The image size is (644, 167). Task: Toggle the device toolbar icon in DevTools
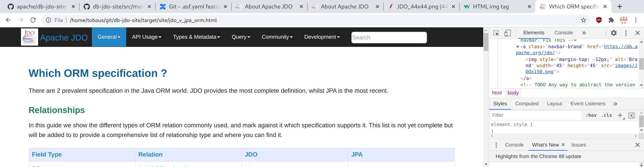click(x=508, y=33)
